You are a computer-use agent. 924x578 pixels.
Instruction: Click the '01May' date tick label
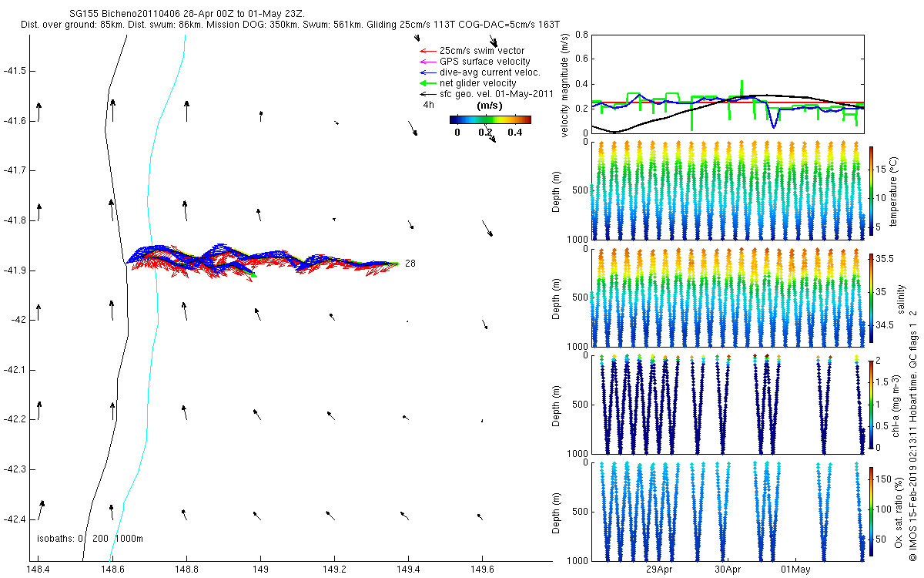pyautogui.click(x=795, y=570)
